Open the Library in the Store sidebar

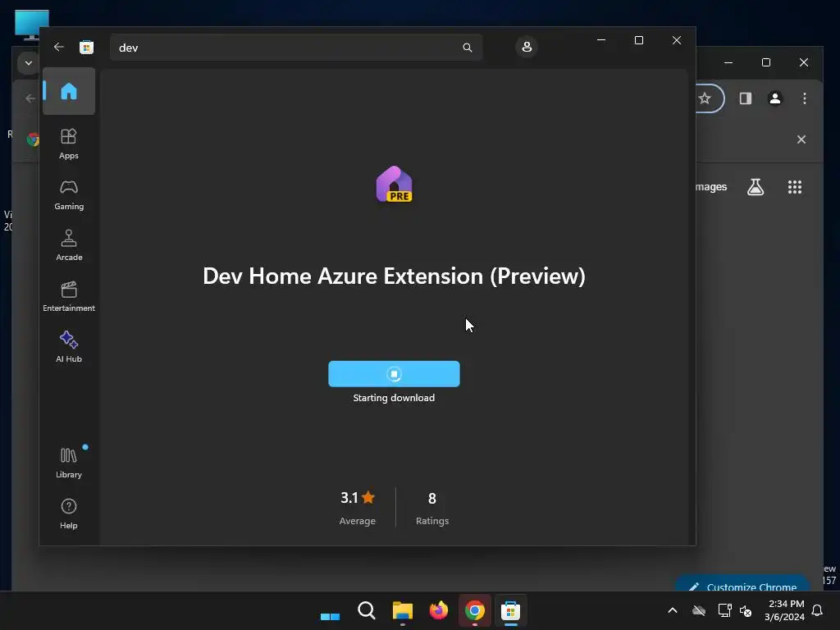click(x=69, y=463)
